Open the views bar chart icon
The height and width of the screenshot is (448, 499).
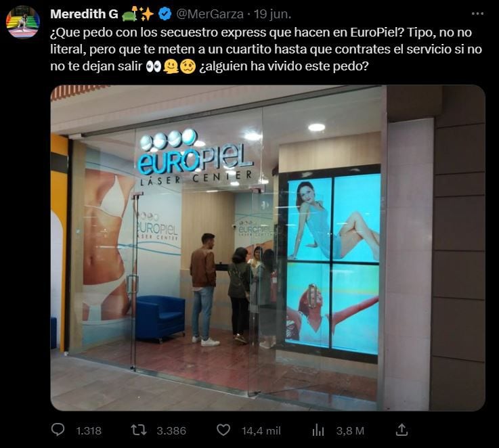pos(318,430)
